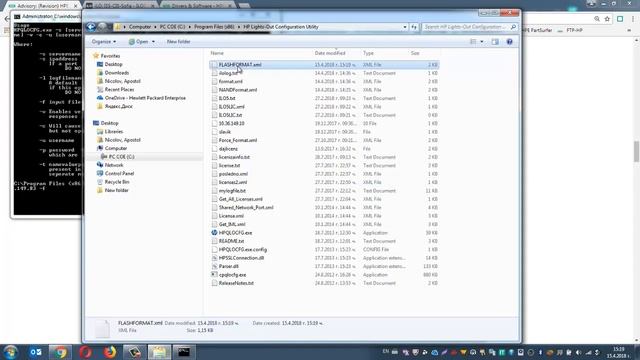The height and width of the screenshot is (360, 640).
Task: Select Libraries in the navigation tree
Action: tap(113, 131)
